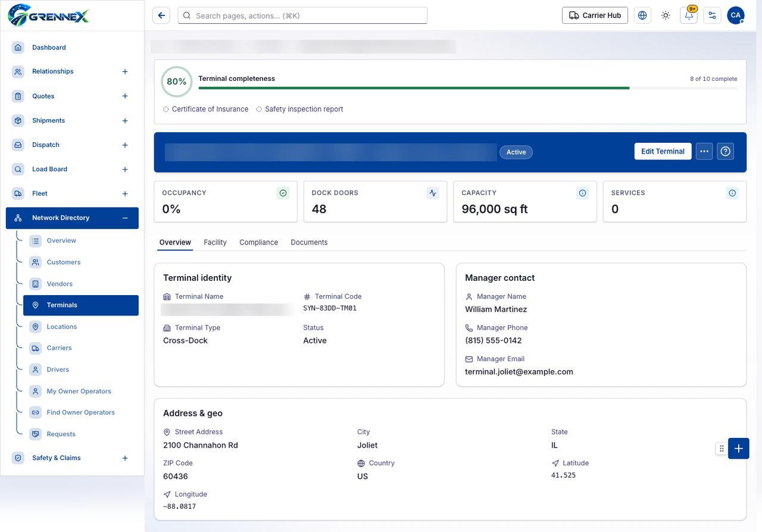
Task: Open My Owner Operators link
Action: coord(81,391)
